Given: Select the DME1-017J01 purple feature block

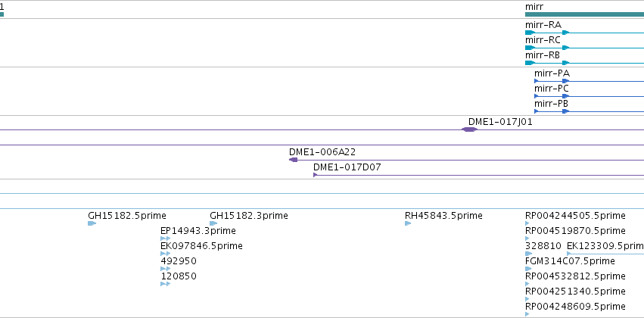Looking at the screenshot, I should pyautogui.click(x=469, y=129).
